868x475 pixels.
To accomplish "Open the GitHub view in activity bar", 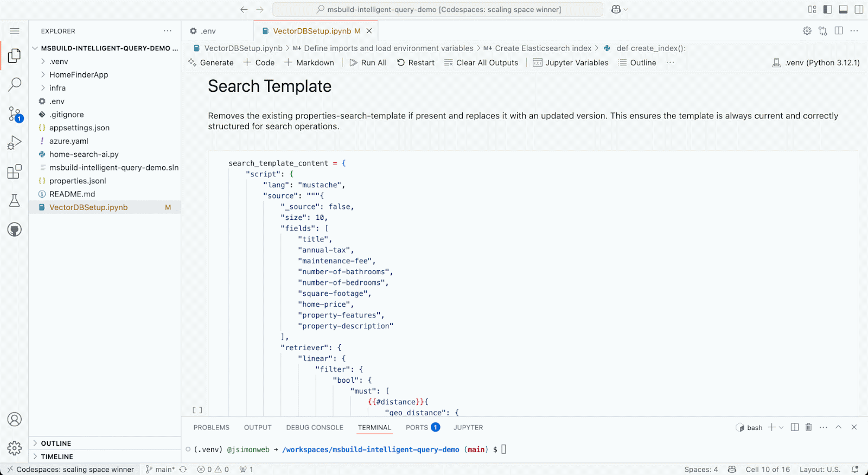I will [x=15, y=230].
